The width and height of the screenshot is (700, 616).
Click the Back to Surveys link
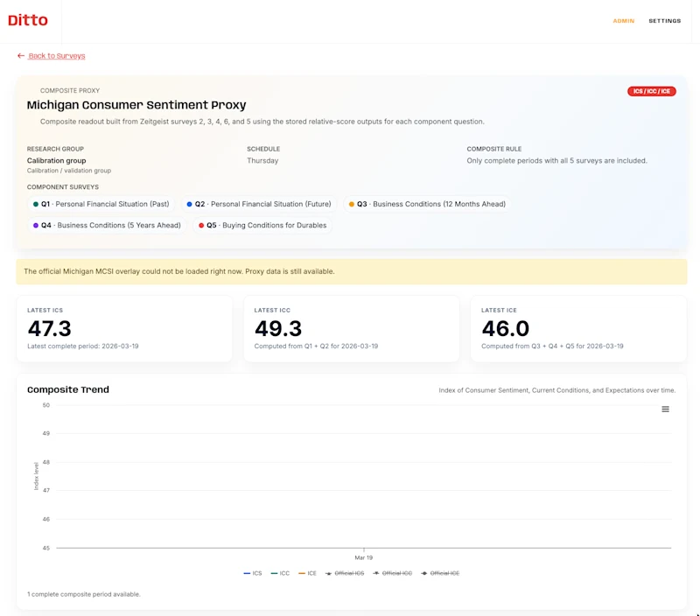point(56,56)
